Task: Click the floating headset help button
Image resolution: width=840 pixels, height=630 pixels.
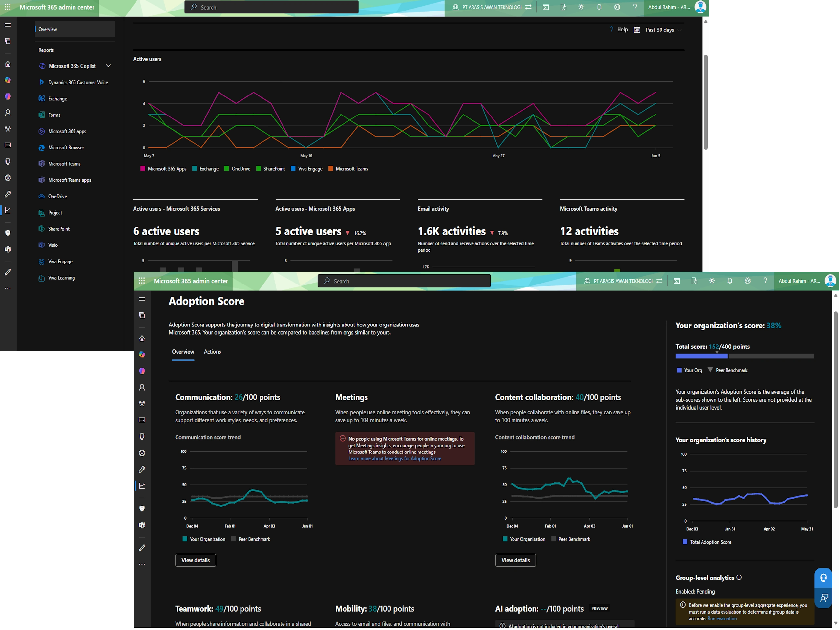Action: click(823, 578)
